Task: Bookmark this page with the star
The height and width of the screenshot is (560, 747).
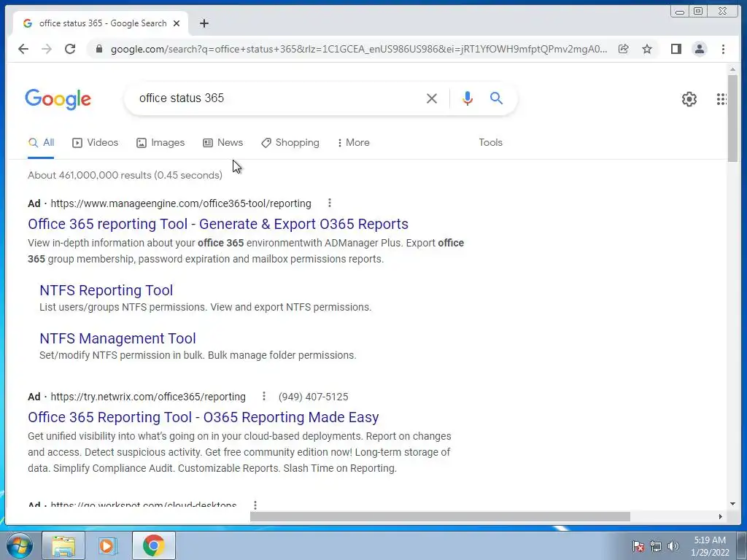Action: pyautogui.click(x=647, y=49)
